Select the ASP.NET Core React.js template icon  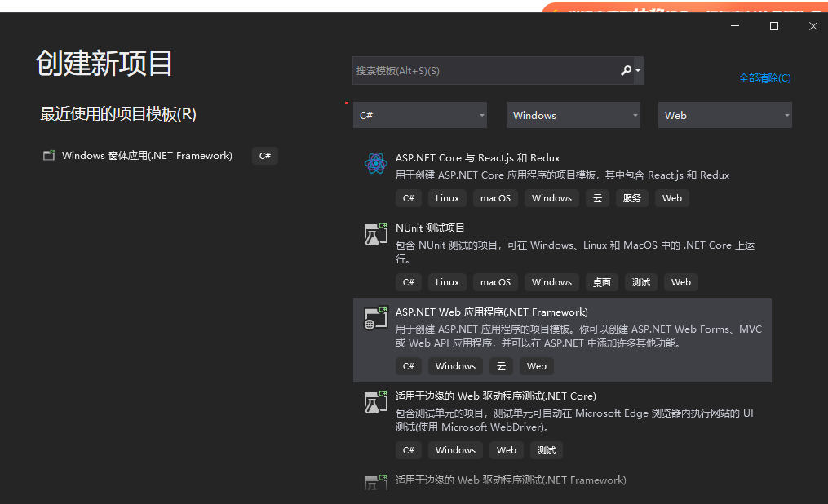point(375,163)
